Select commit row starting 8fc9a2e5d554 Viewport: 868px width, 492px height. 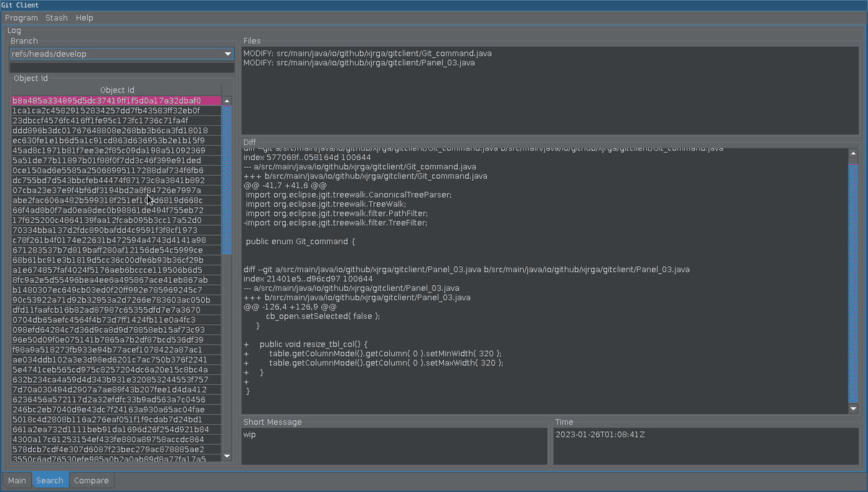pyautogui.click(x=116, y=280)
